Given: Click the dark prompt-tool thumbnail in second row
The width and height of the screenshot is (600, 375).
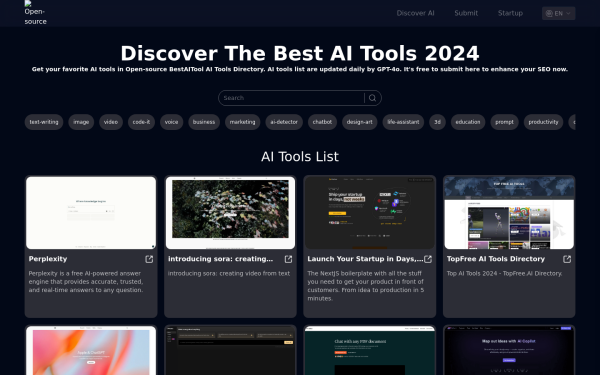Looking at the screenshot, I should pyautogui.click(x=230, y=351).
